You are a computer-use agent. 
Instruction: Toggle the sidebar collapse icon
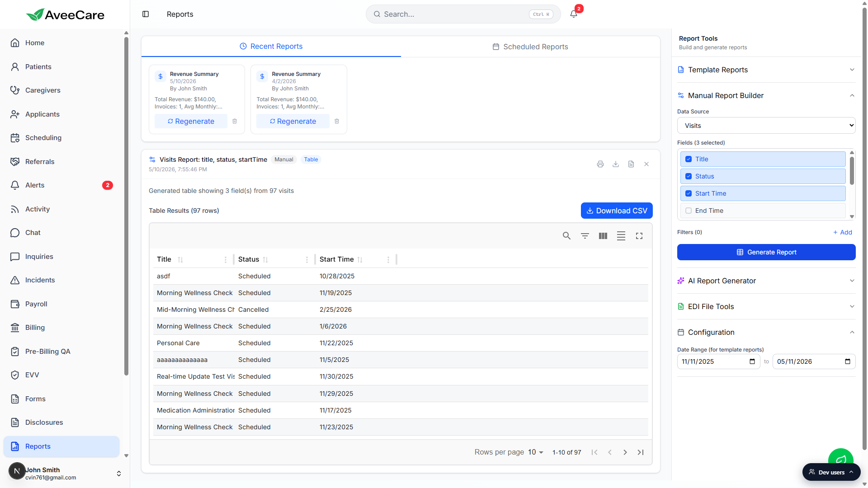(x=146, y=14)
